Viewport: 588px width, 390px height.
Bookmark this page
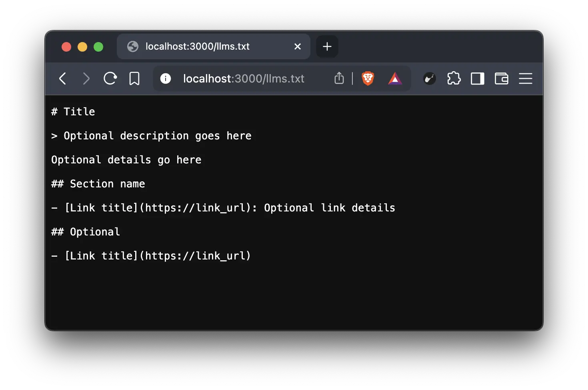pyautogui.click(x=134, y=78)
